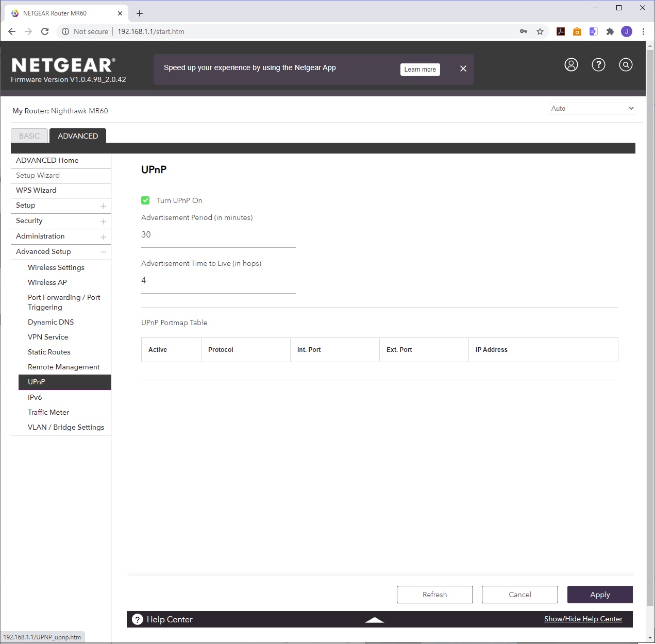
Task: Open Remote Management page
Action: (x=64, y=367)
